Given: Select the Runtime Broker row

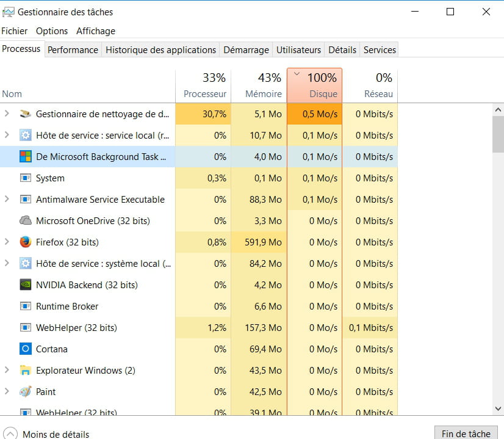Looking at the screenshot, I should (199, 306).
